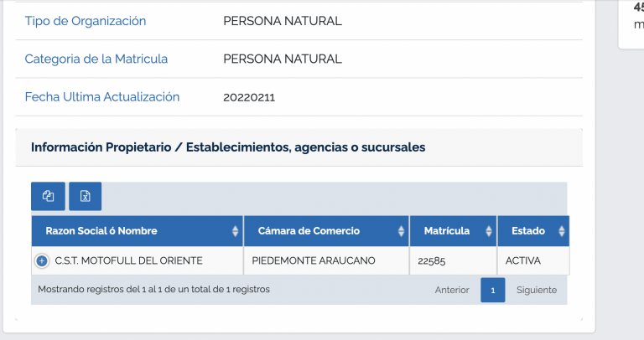
Task: Copy table data with the copy icon button
Action: tap(48, 196)
